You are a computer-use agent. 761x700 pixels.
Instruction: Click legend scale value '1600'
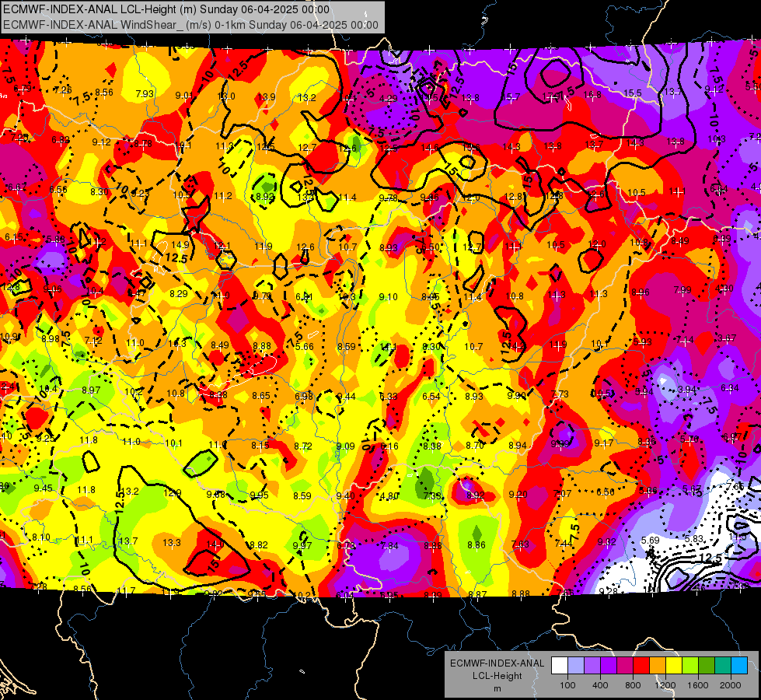click(x=697, y=685)
